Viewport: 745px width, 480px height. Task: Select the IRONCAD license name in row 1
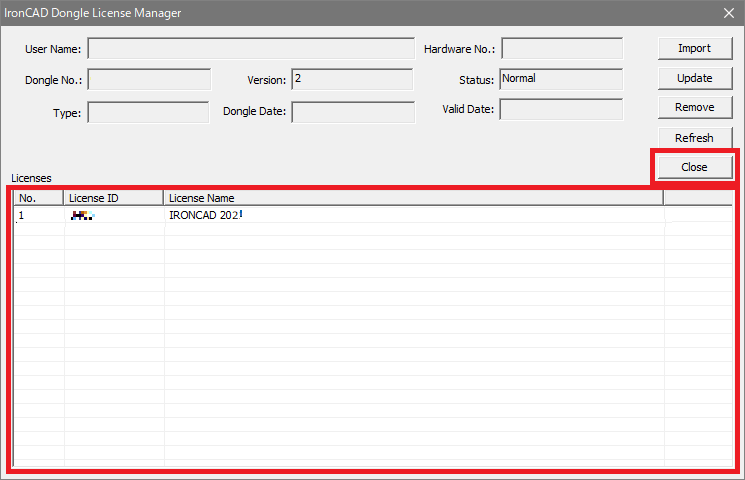tap(205, 215)
